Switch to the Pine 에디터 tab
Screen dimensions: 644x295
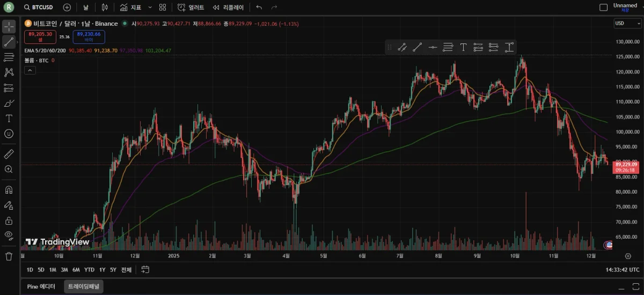pyautogui.click(x=41, y=286)
